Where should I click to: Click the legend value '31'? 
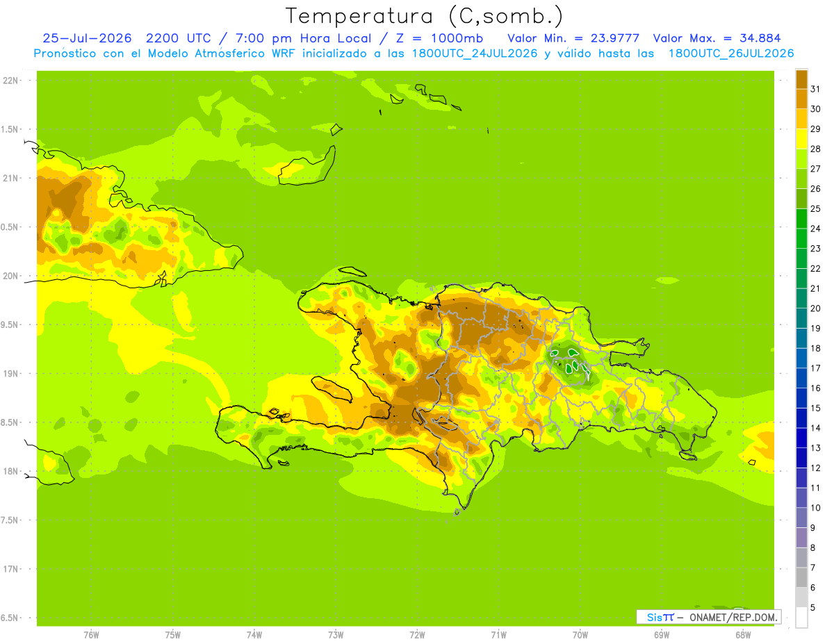[816, 89]
